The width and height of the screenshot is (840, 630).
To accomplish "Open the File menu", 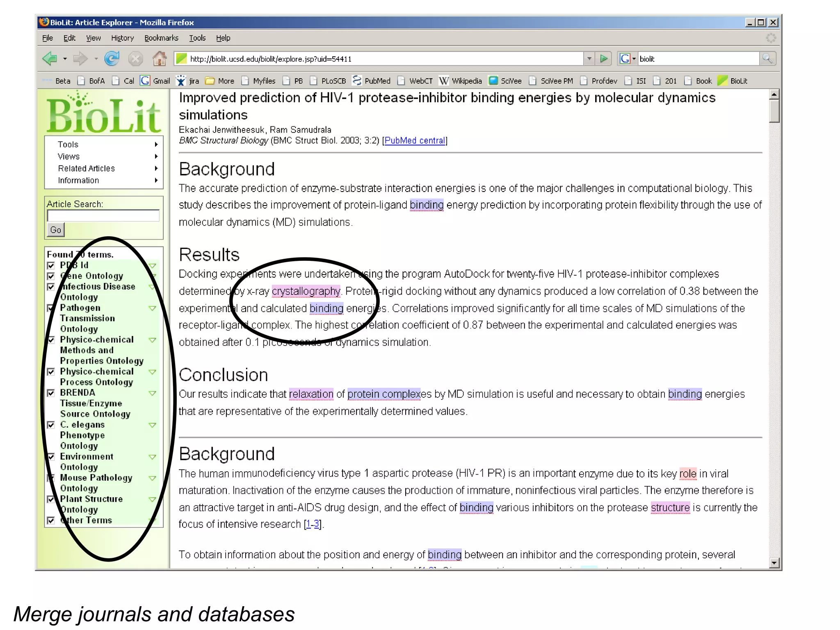I will coord(48,38).
